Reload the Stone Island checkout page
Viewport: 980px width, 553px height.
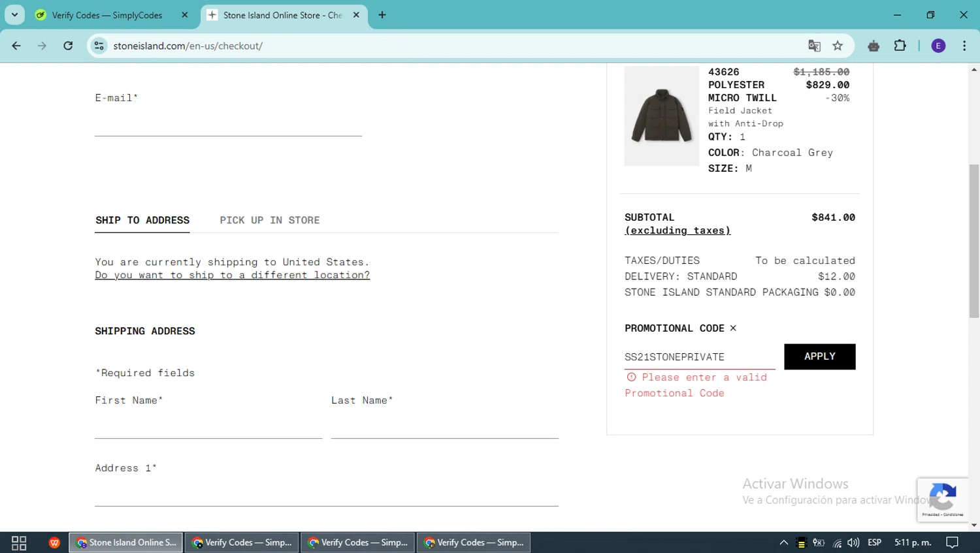68,46
